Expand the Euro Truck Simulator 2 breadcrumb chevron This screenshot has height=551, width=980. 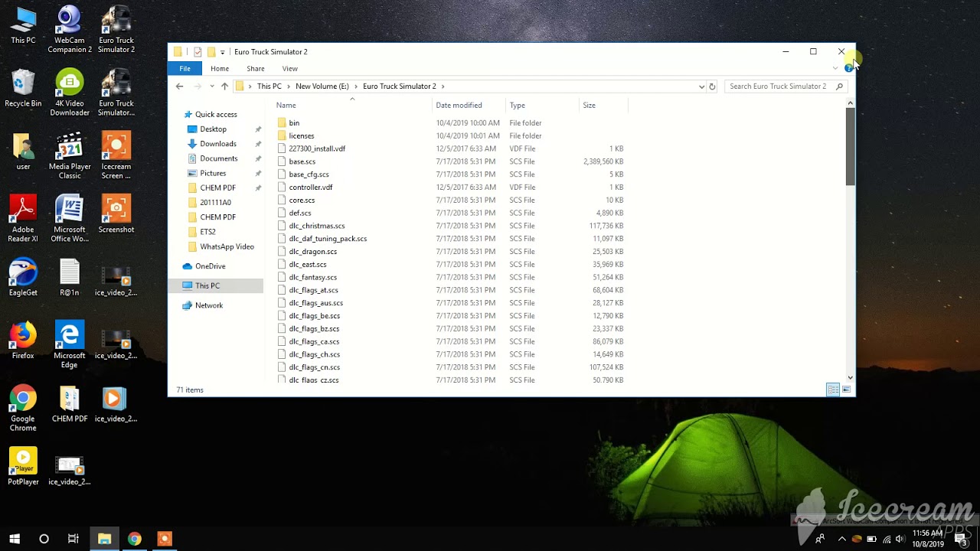coord(443,86)
